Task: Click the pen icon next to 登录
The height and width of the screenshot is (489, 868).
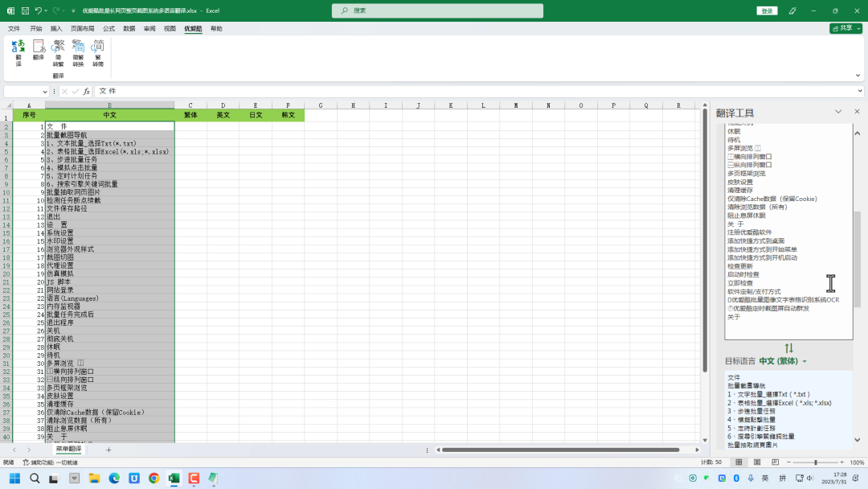Action: click(792, 10)
